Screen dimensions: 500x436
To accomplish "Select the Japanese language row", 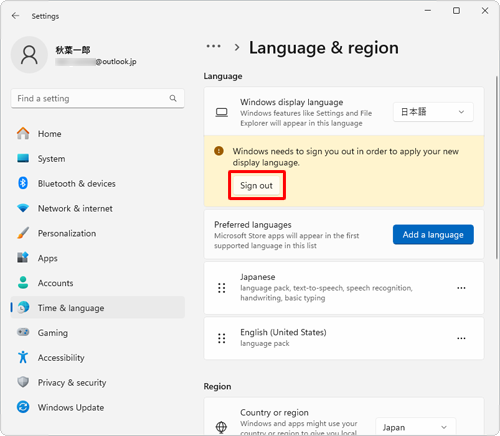I will pos(344,288).
